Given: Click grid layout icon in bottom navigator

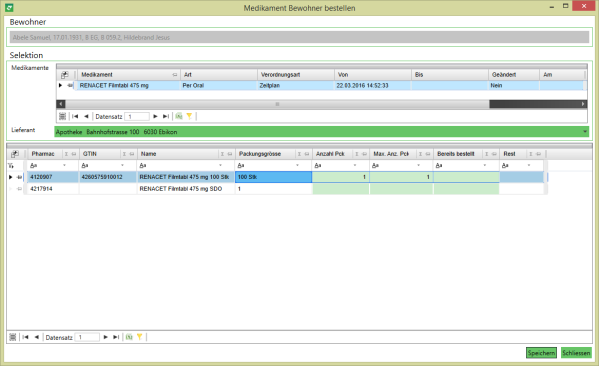Looking at the screenshot, I should pos(13,337).
